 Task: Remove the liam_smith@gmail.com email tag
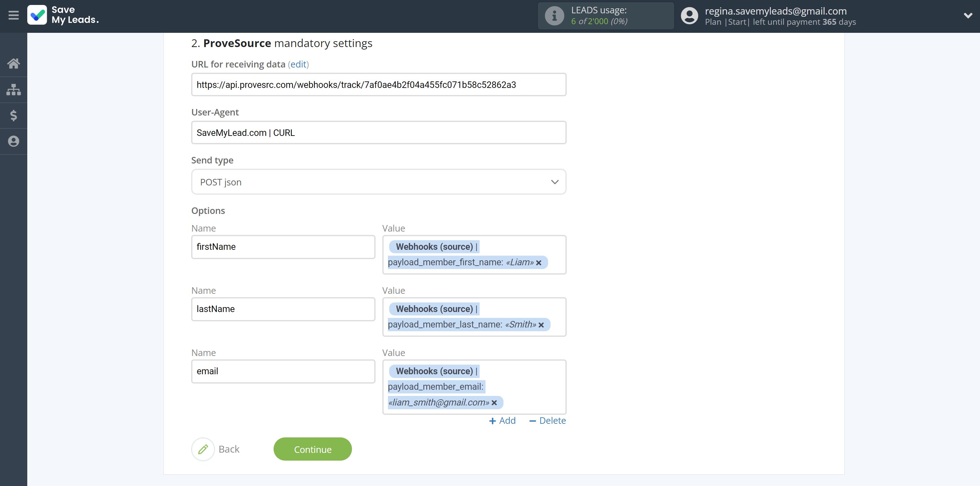point(494,403)
